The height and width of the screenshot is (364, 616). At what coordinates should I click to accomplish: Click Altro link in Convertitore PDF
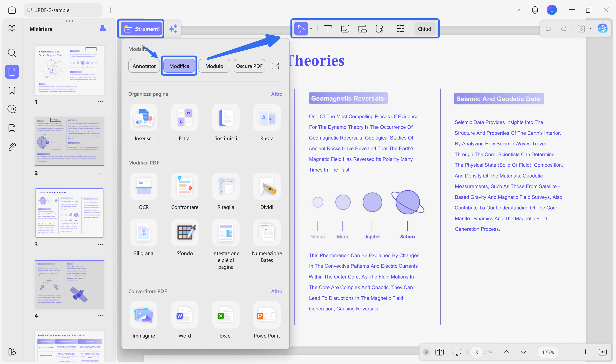(276, 291)
